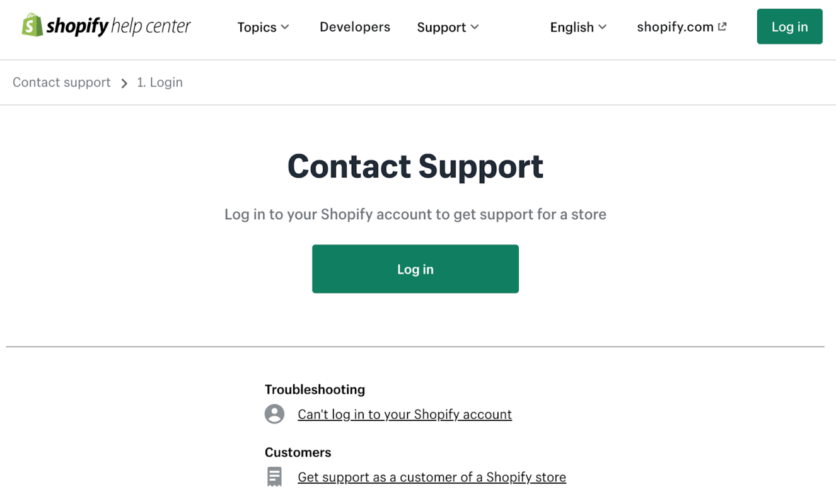Click the receipt icon next to customer support link
Viewport: 836px width, 504px height.
coord(274,476)
